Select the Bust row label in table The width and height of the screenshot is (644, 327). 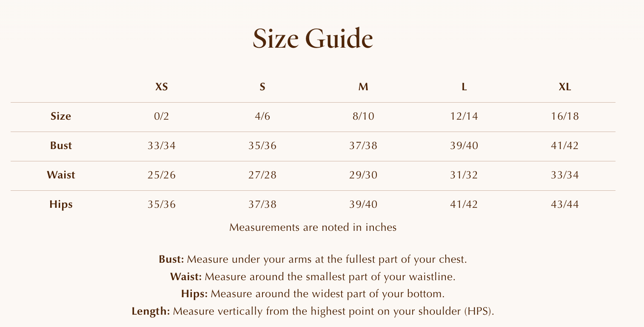coord(61,146)
